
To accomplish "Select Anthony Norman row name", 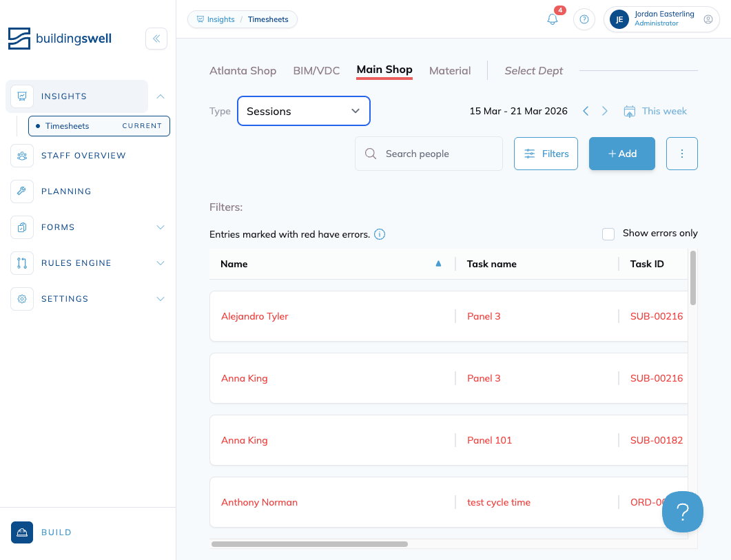I will pos(259,502).
